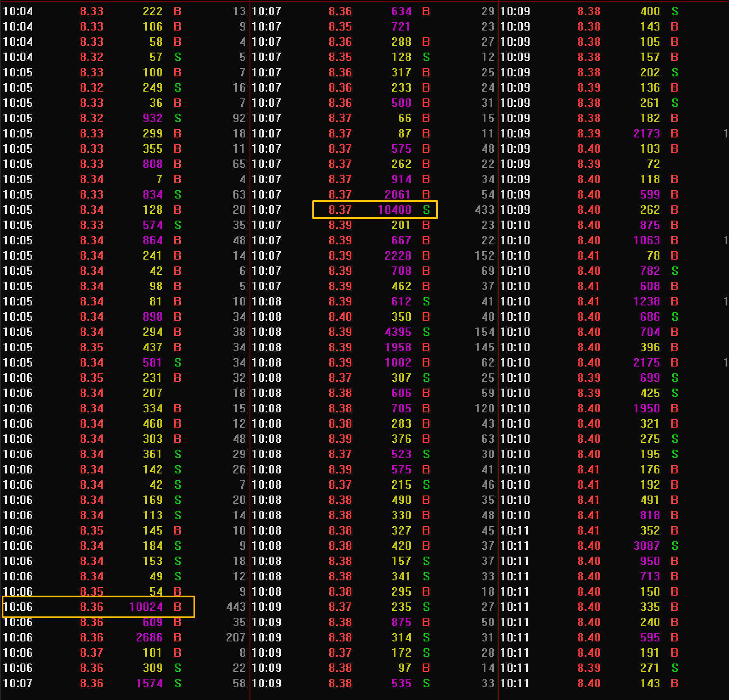The width and height of the screenshot is (729, 700).
Task: Click the 8.41 price in the 1238 row
Action: pyautogui.click(x=589, y=301)
